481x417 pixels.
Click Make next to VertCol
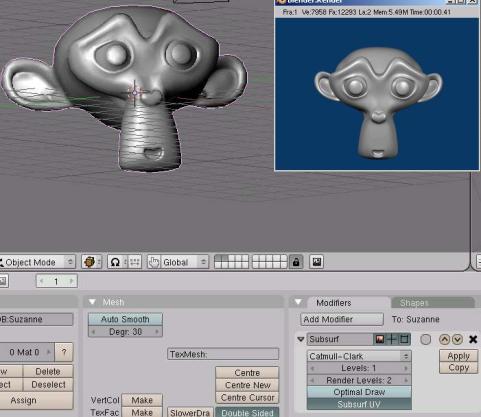click(x=142, y=400)
